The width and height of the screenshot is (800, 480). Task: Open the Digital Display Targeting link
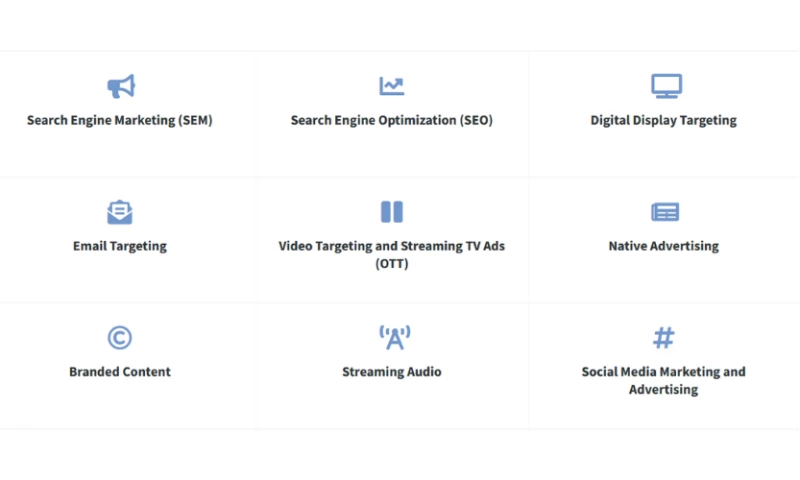pyautogui.click(x=663, y=120)
